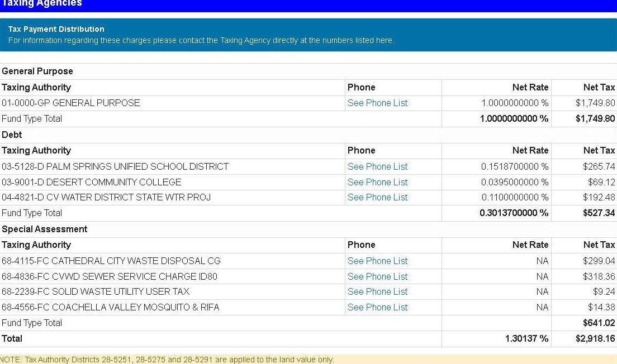Click the $1,749.80 net tax for General Purpose row
This screenshot has height=364, width=617.
(595, 103)
